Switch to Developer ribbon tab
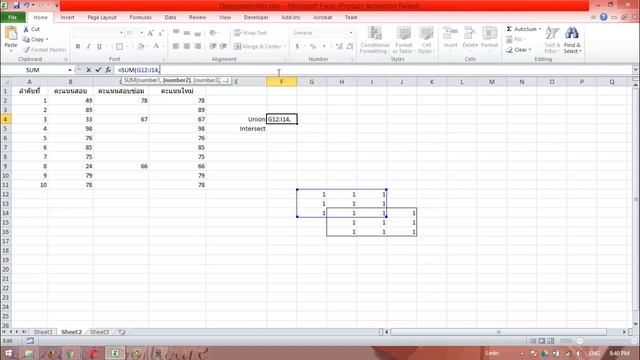 click(x=256, y=18)
